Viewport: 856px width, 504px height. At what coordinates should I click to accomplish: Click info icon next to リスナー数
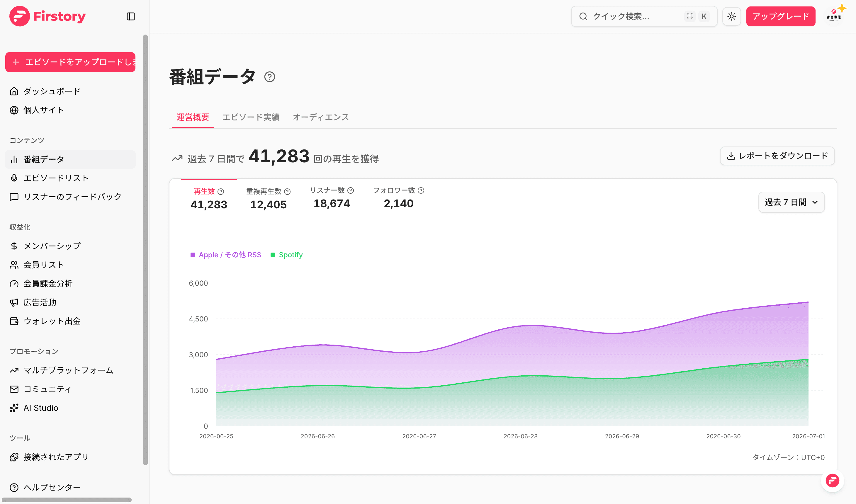[351, 190]
